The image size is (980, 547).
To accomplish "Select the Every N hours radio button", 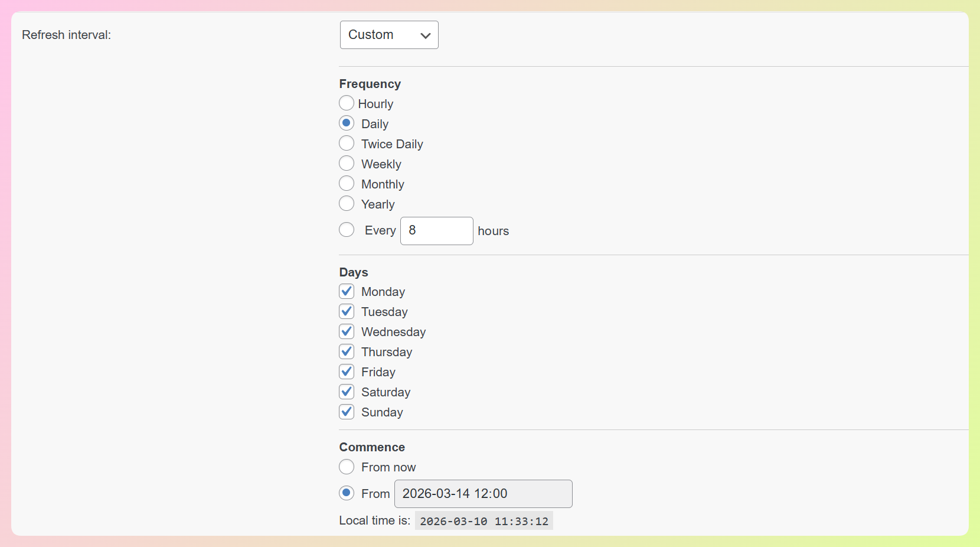I will point(347,230).
